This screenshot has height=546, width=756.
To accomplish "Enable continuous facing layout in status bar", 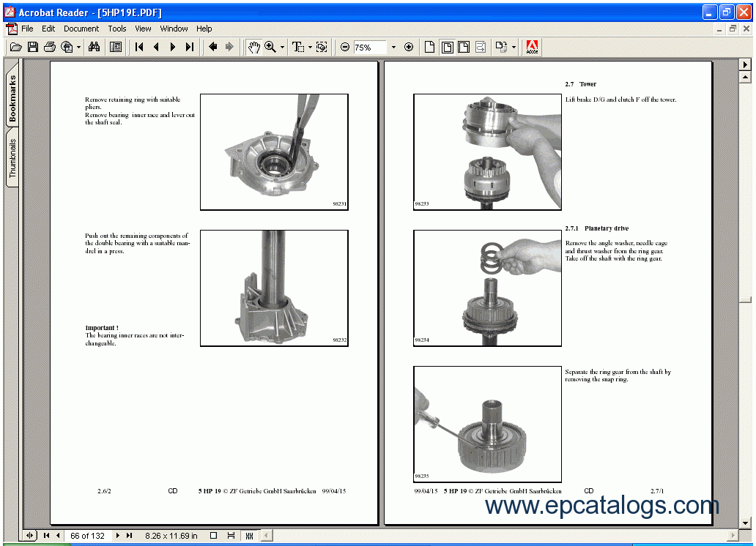I will 249,536.
